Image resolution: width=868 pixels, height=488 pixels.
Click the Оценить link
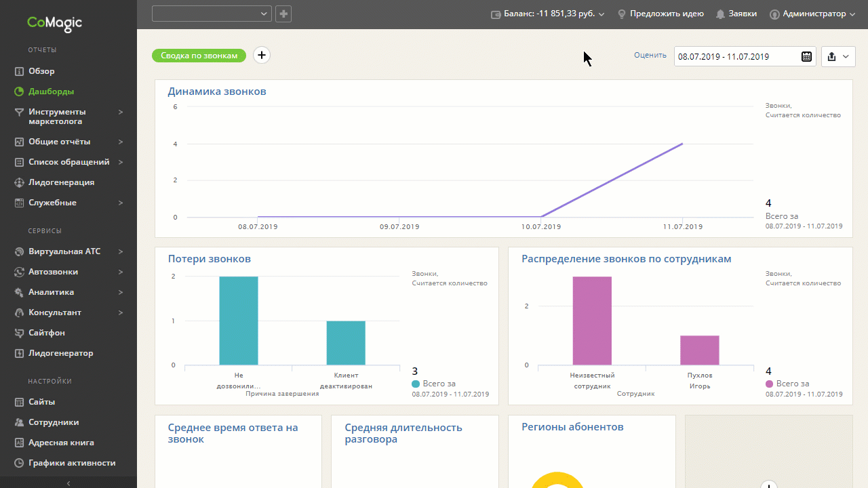(x=650, y=55)
